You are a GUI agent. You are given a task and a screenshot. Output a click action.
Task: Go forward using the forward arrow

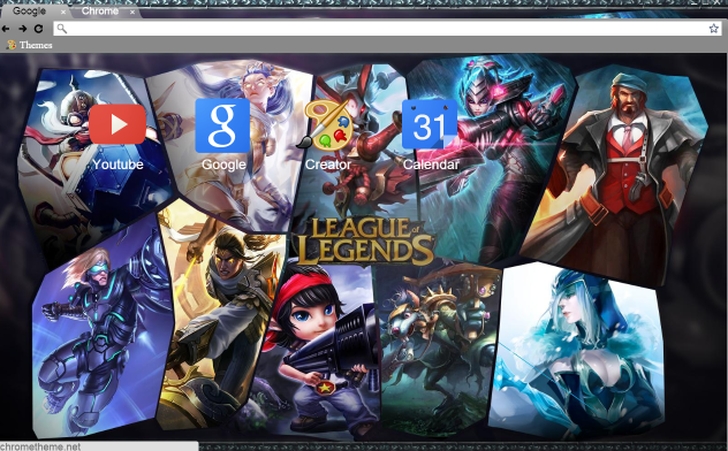pos(22,29)
